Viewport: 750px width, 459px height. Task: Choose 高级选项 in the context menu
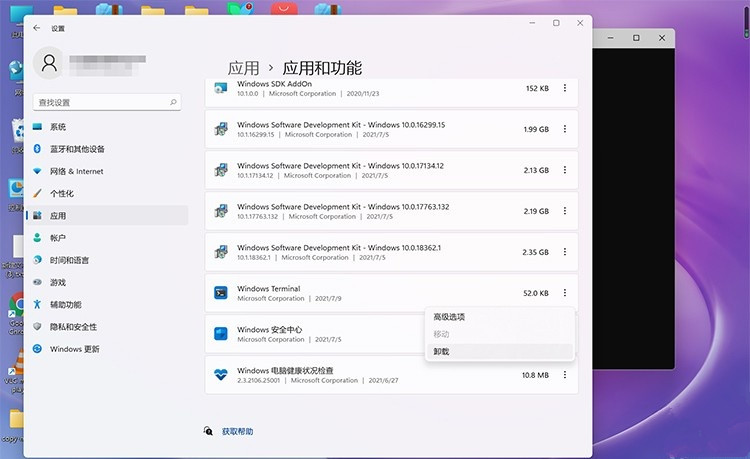tap(499, 317)
